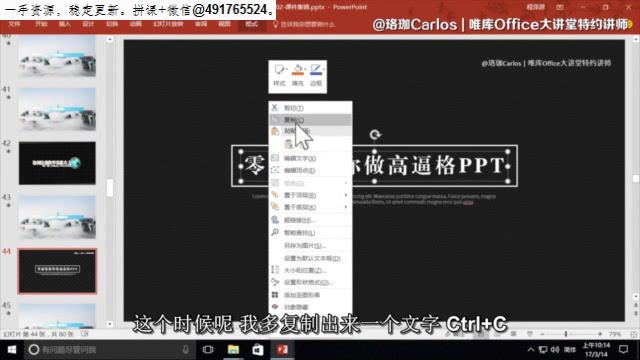The height and width of the screenshot is (360, 640).
Task: Switch to the Transitions (切换) ribbon tab
Action: click(112, 24)
